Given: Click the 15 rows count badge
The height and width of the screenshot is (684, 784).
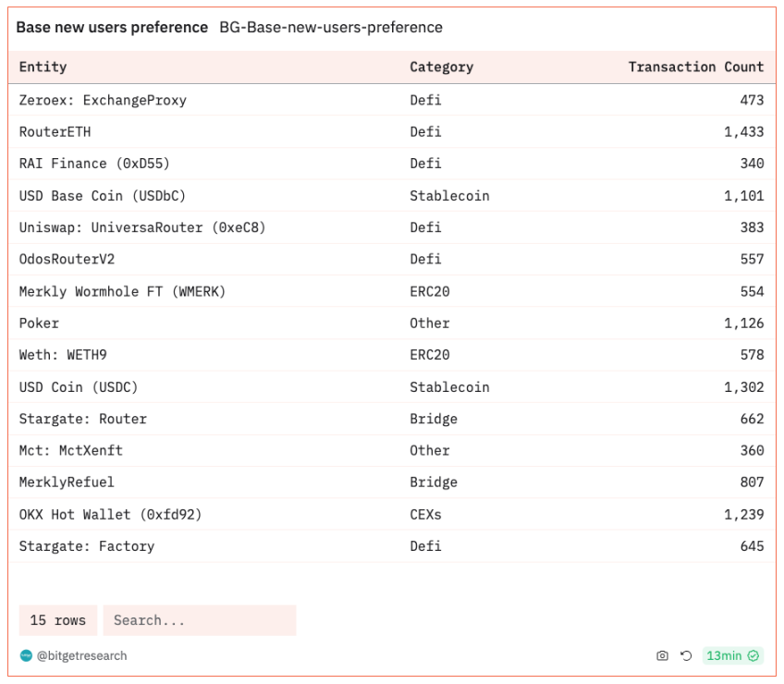Looking at the screenshot, I should pos(57,620).
